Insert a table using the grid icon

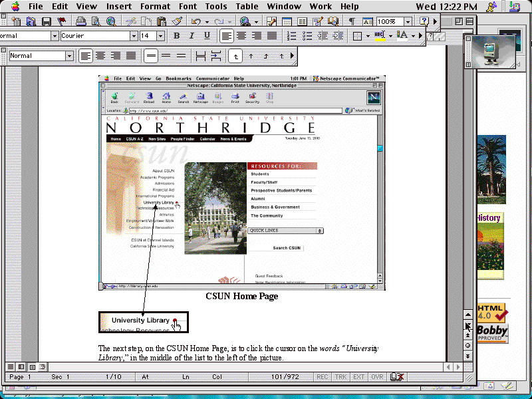coord(287,22)
